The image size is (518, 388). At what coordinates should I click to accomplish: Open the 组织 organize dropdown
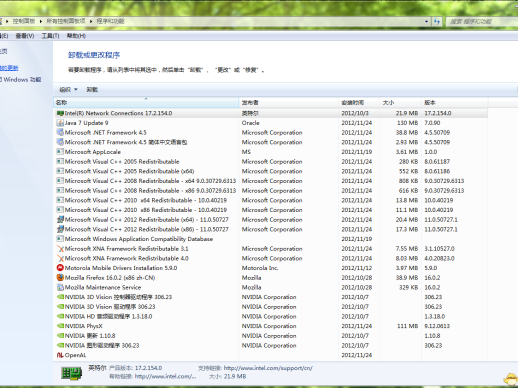[68, 90]
